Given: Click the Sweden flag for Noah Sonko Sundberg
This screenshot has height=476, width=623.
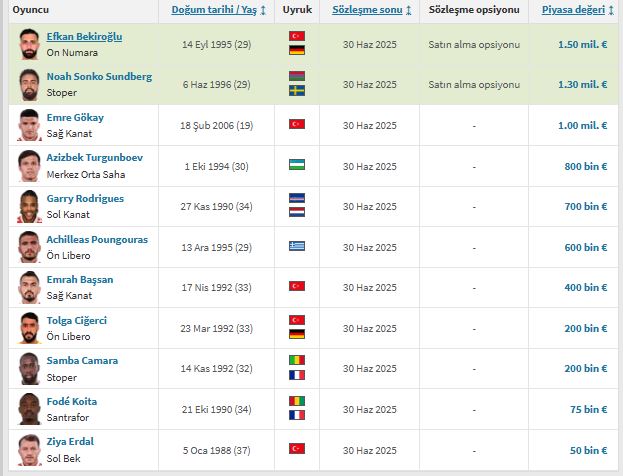Looking at the screenshot, I should pos(297,91).
